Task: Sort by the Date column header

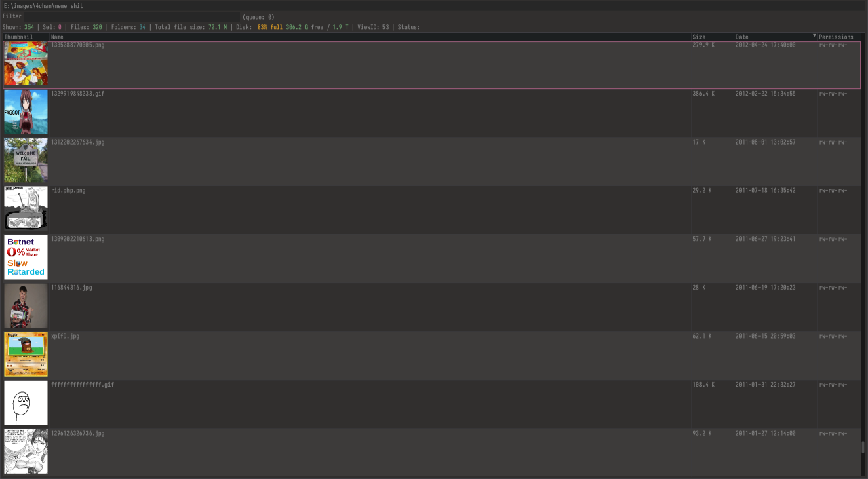Action: coord(775,37)
